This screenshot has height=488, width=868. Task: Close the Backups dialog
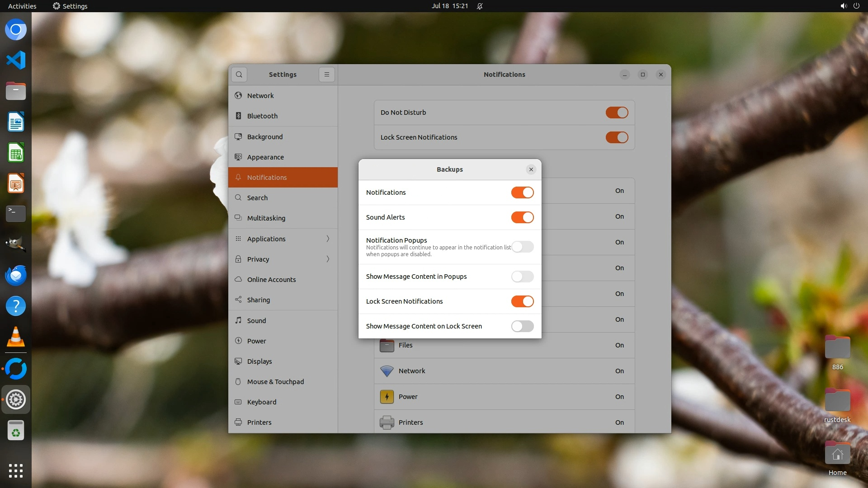pos(531,169)
